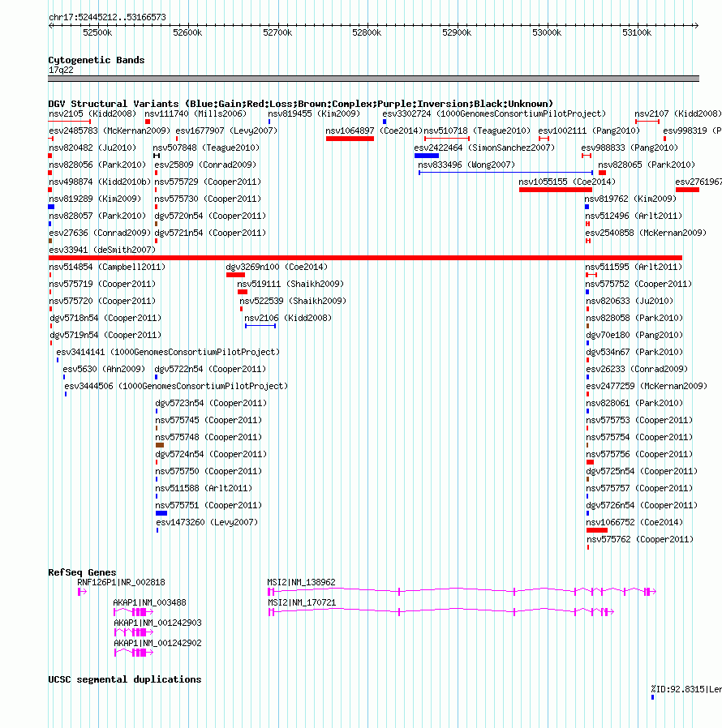722x728 pixels.
Task: Select variant nsv514854 (Campbell2011)
Action: [x=107, y=267]
